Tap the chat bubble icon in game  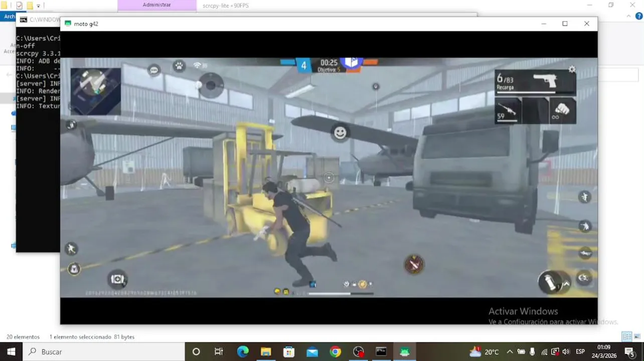[154, 70]
